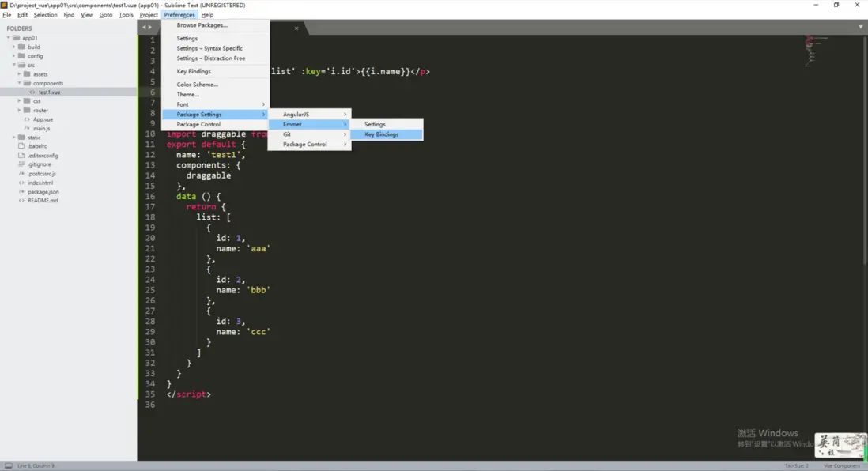868x471 pixels.
Task: Click the tab close X icon
Action: coord(296,28)
